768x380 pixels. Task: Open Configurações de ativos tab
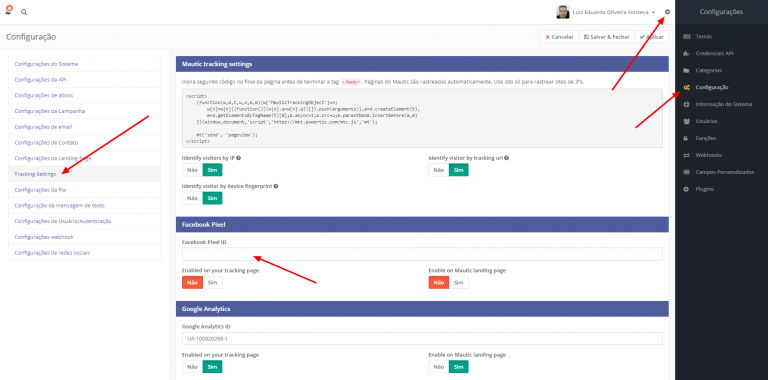pos(84,95)
